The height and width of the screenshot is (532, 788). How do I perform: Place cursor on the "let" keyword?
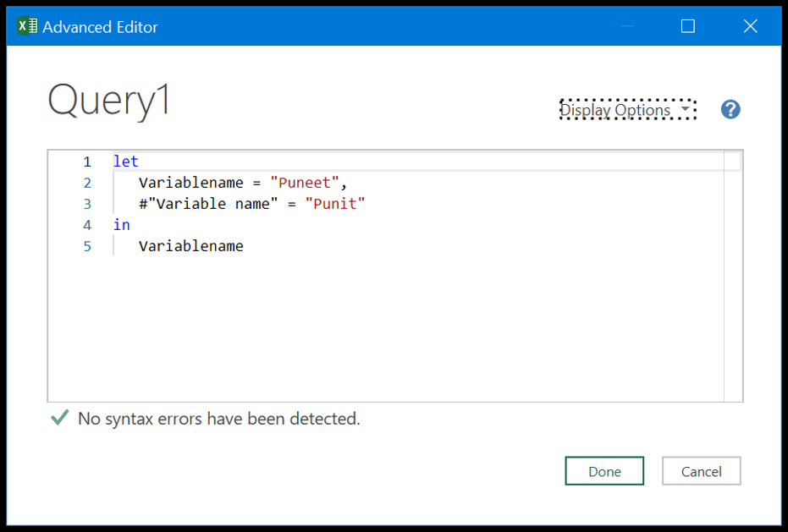[125, 162]
